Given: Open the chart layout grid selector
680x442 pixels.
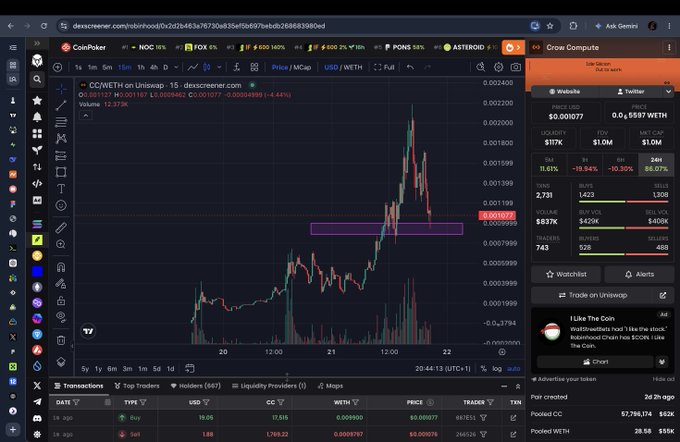Looking at the screenshot, I should [255, 67].
